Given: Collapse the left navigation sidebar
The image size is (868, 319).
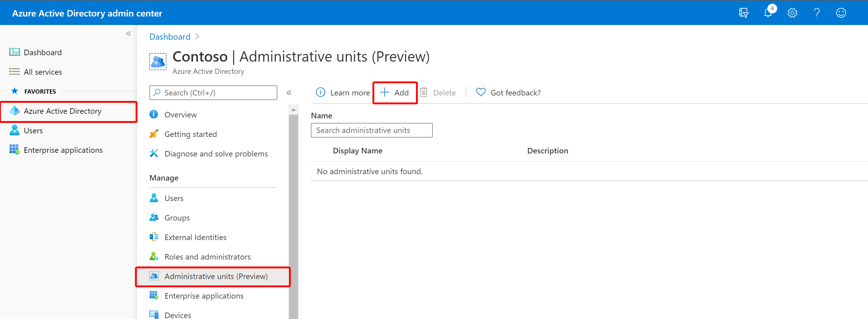Looking at the screenshot, I should coord(128,33).
